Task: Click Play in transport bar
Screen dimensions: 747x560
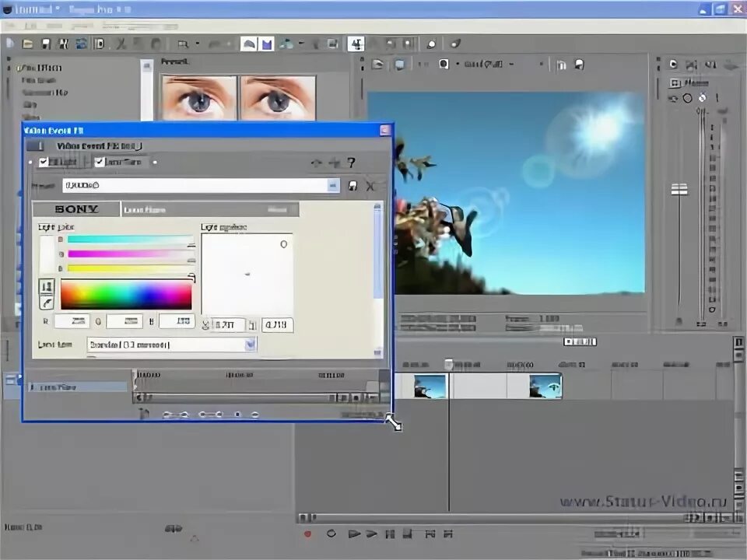Action: pos(372,534)
